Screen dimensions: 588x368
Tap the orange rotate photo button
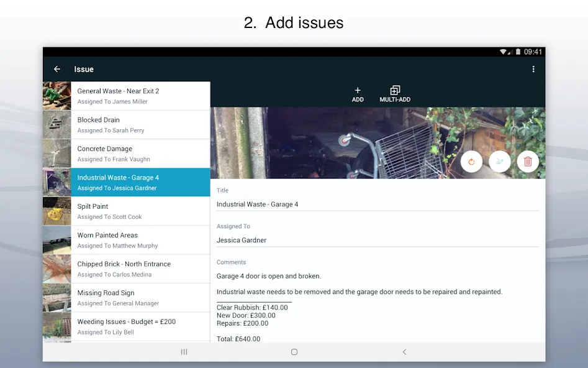pos(471,162)
